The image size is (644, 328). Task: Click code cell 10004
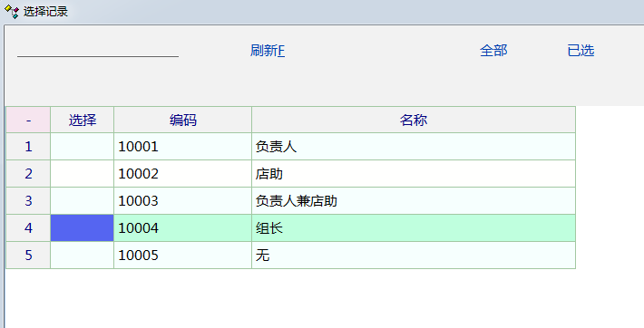pyautogui.click(x=182, y=227)
